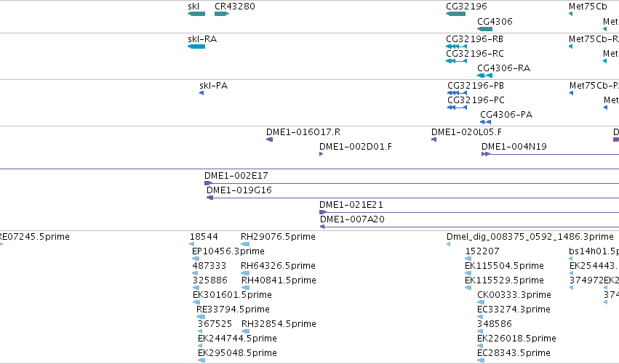
Task: Select the 325886 EST feature
Action: [x=195, y=288]
